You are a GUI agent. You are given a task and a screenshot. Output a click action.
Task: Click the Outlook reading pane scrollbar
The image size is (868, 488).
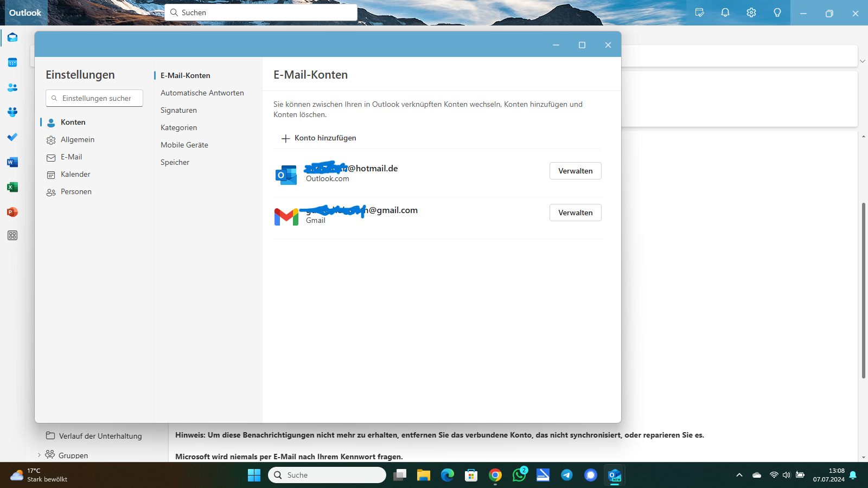(863, 291)
